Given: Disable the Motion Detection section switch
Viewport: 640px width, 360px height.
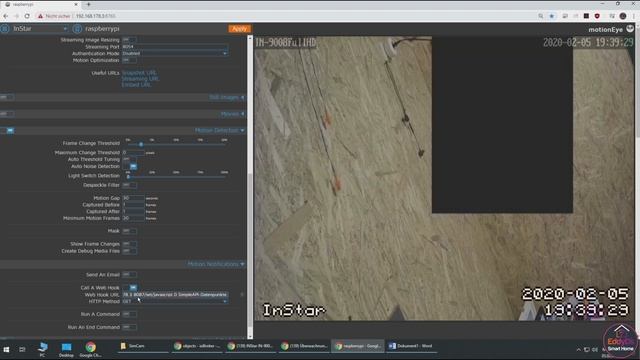Looking at the screenshot, I should (7, 130).
